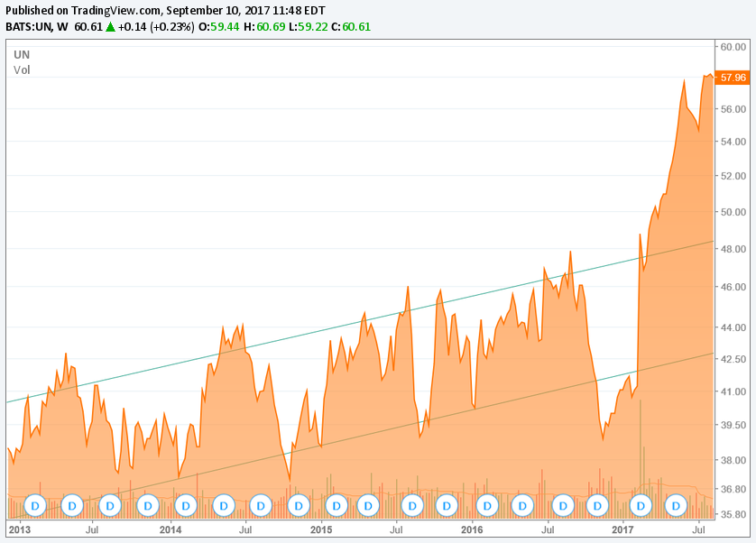Click the orange 57.96 price label
This screenshot has height=543, width=756.
coord(735,78)
